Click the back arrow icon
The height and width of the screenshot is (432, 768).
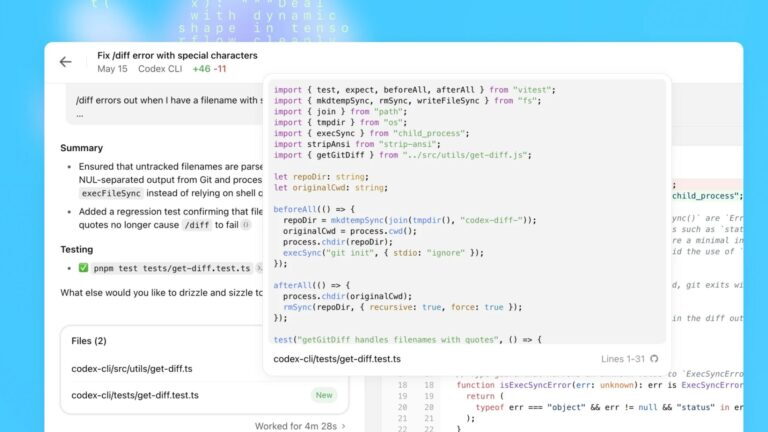coord(66,62)
